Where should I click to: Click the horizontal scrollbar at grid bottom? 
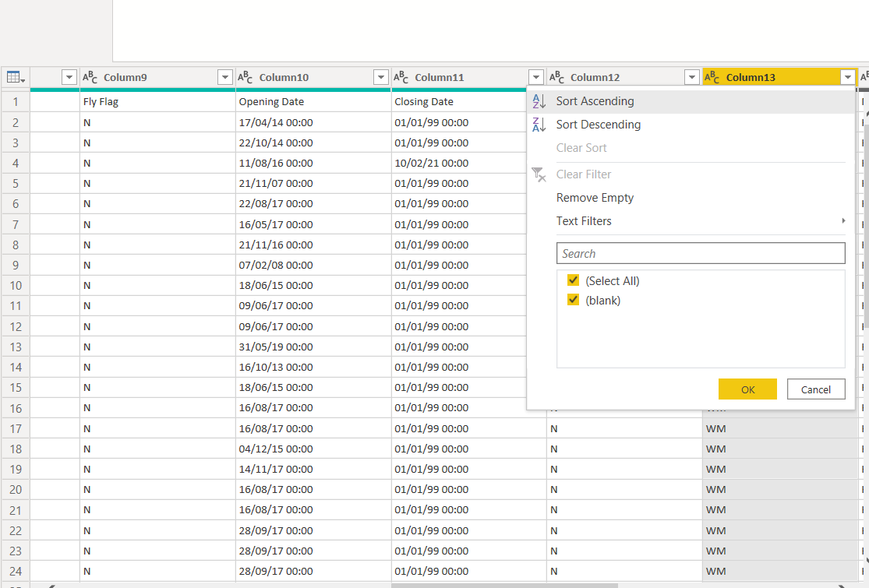(504, 585)
